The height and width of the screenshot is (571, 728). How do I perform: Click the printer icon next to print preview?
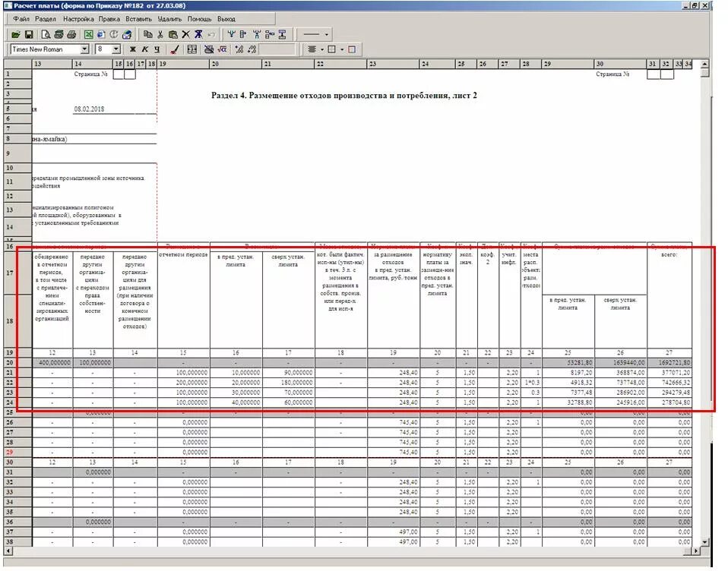(x=58, y=34)
